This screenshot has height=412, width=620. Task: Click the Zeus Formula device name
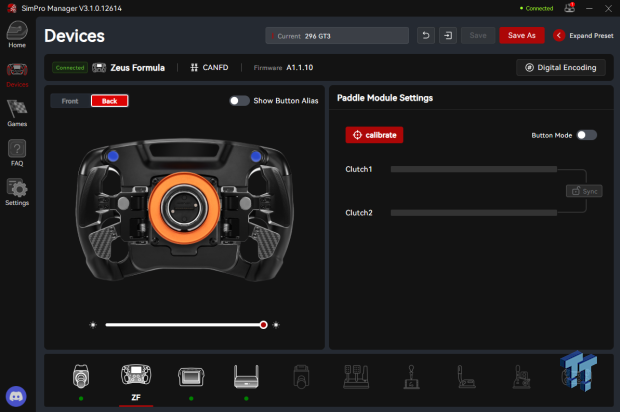click(x=137, y=68)
